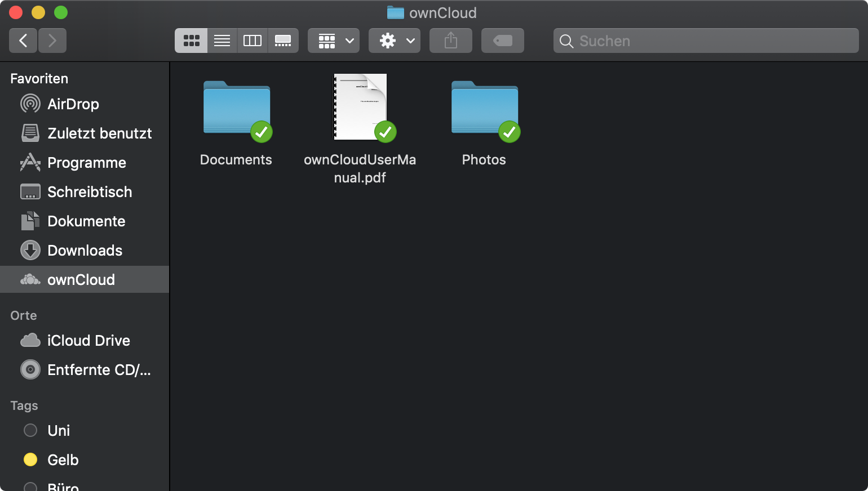Click the sync checkmark on ownCloudUserManual.pdf
Image resolution: width=868 pixels, height=491 pixels.
tap(386, 132)
